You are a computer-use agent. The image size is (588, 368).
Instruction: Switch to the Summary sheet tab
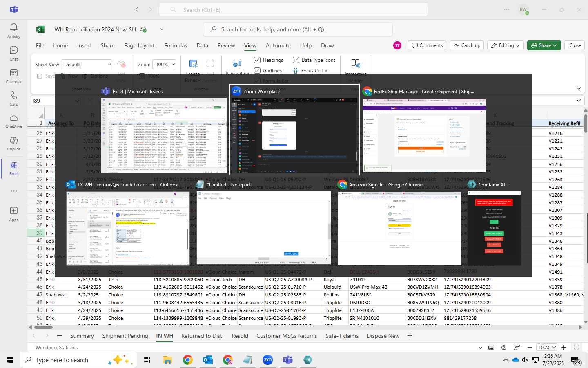tap(82, 336)
